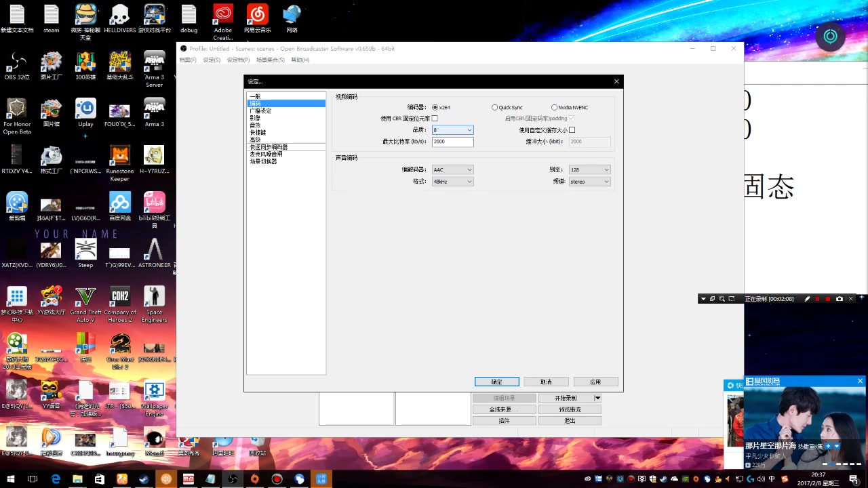Open the 品质 quality dropdown
The width and height of the screenshot is (868, 488).
(452, 130)
